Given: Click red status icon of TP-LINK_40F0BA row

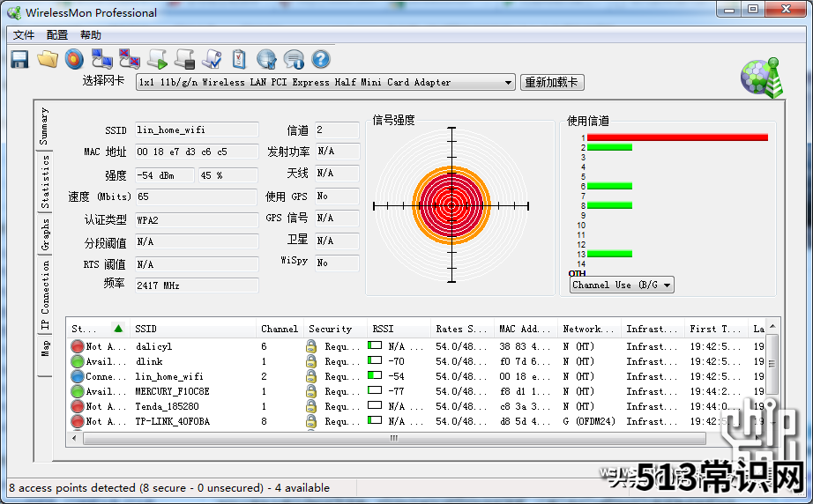Looking at the screenshot, I should (x=78, y=422).
